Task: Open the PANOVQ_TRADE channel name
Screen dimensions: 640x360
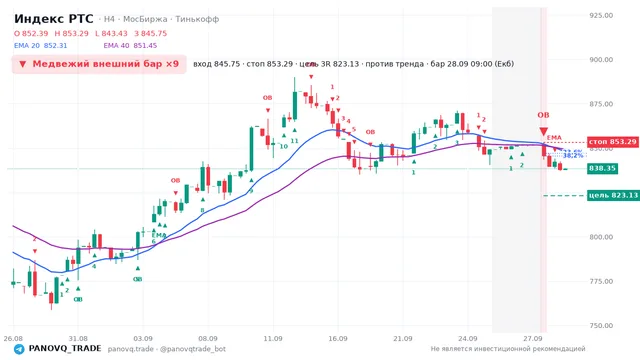Action: click(65, 349)
